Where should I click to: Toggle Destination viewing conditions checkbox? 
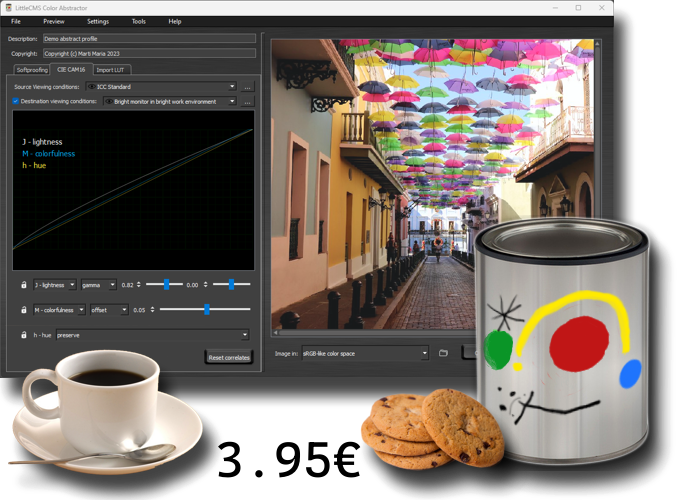coord(16,101)
